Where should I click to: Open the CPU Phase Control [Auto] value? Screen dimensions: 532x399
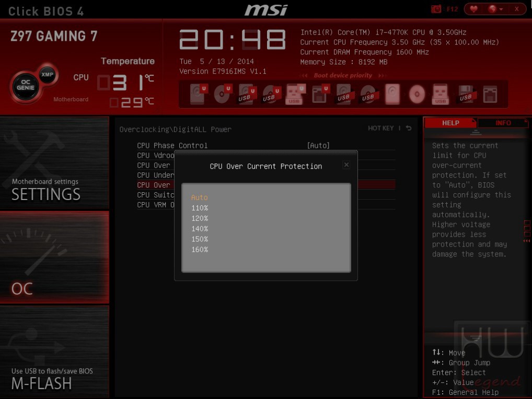click(318, 145)
